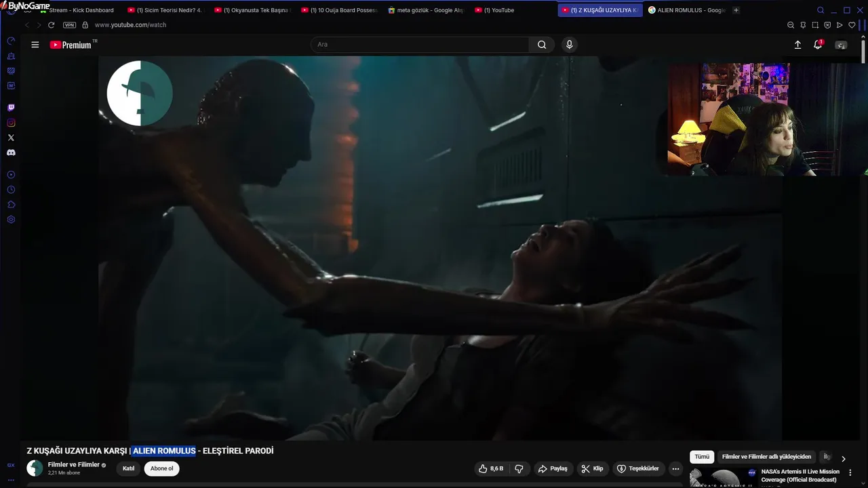Open X (Twitter) from the browser sidebar

point(11,138)
